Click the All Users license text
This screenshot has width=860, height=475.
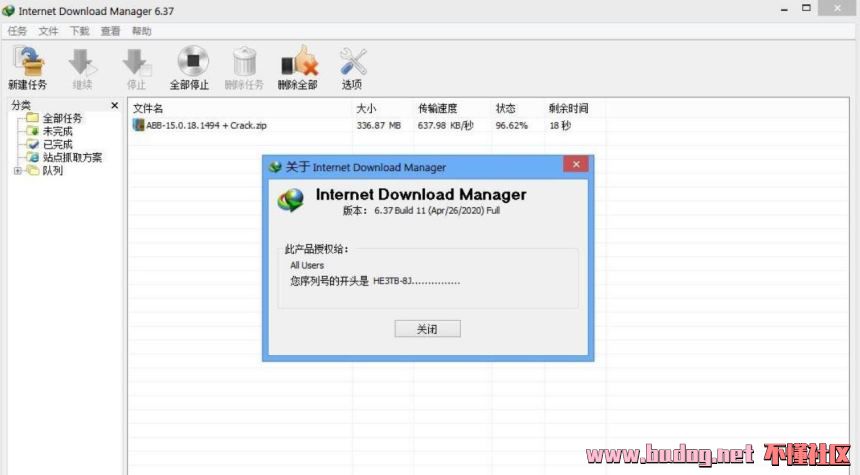[x=307, y=265]
